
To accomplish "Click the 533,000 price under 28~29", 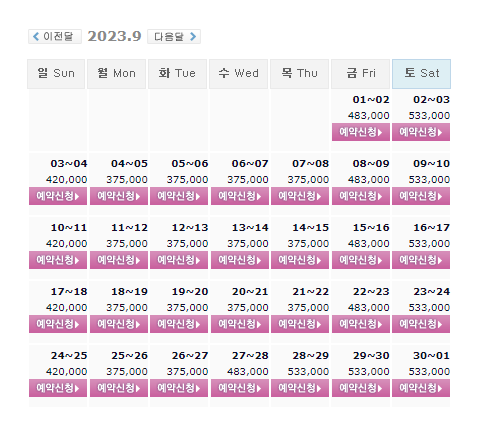I will pyautogui.click(x=308, y=372).
